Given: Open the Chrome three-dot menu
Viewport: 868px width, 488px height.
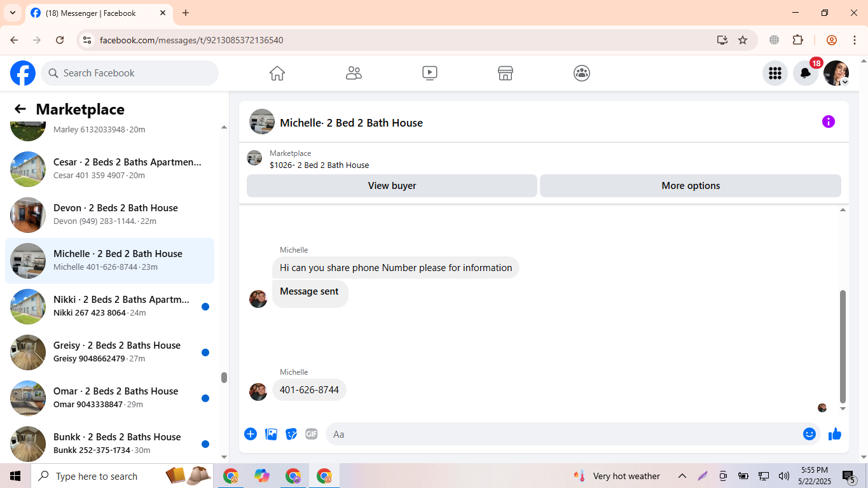Looking at the screenshot, I should click(x=855, y=40).
